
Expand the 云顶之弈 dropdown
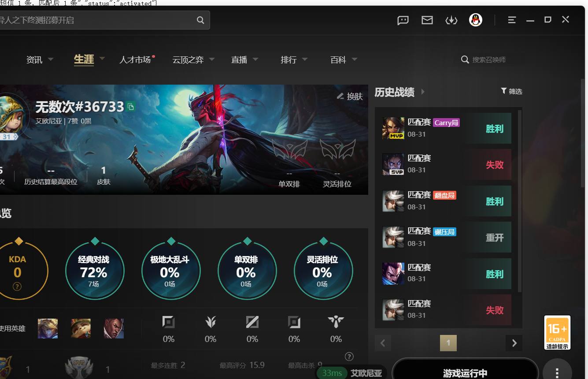212,59
